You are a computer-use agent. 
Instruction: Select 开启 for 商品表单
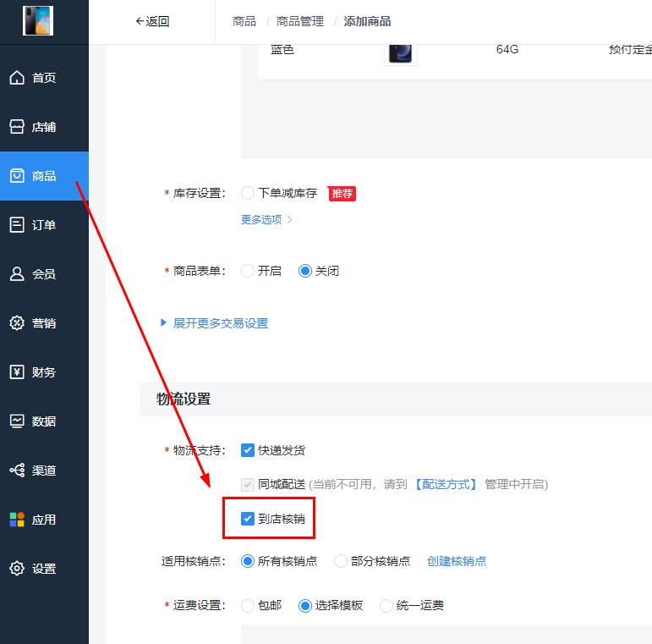pyautogui.click(x=248, y=271)
